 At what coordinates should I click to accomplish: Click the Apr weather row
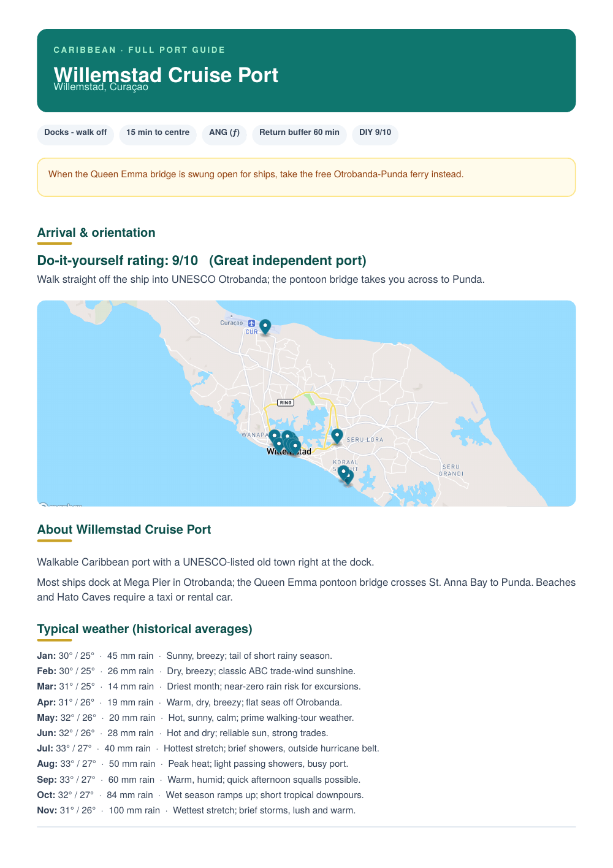pos(189,702)
